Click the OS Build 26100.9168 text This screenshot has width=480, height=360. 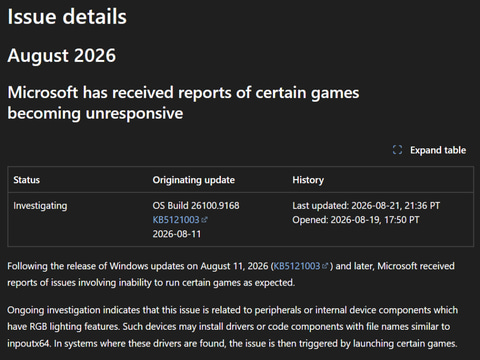(x=196, y=205)
